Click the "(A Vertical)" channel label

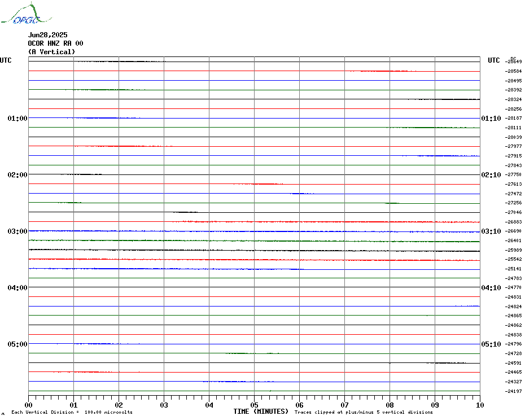51,52
